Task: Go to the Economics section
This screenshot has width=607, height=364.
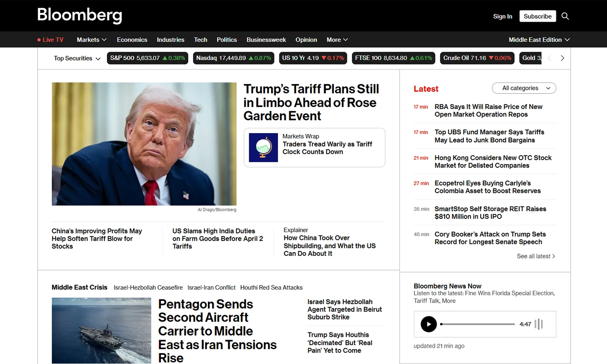Action: click(132, 40)
